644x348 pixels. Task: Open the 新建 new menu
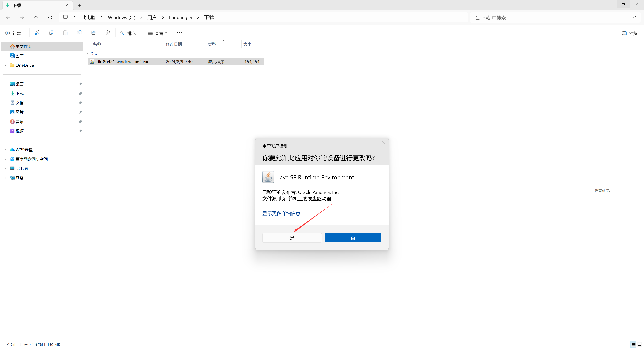(15, 33)
